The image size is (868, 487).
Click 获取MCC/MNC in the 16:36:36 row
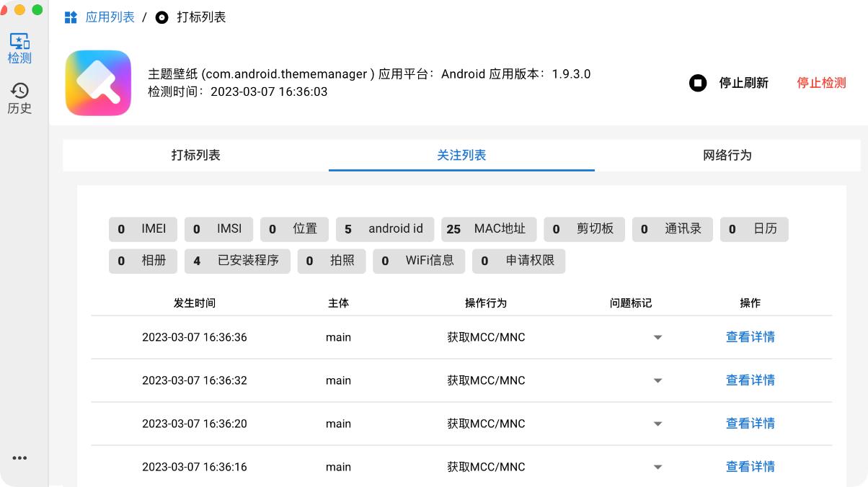pos(486,337)
